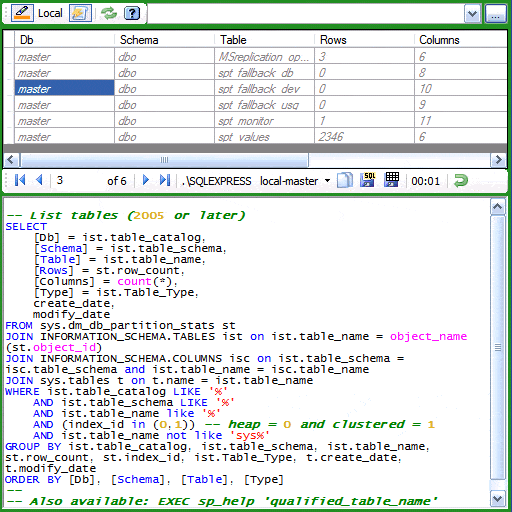Go to previous record arrow
The image size is (512, 512).
pyautogui.click(x=39, y=180)
